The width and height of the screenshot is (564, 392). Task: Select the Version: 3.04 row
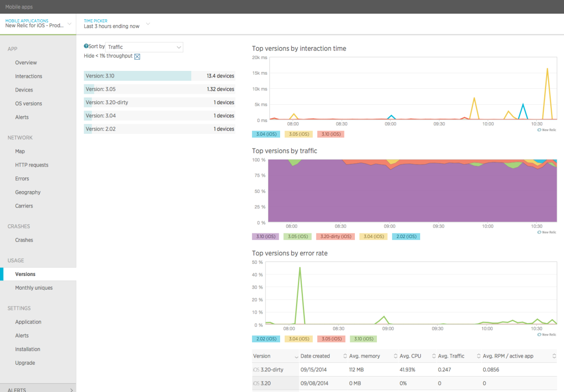(x=160, y=115)
